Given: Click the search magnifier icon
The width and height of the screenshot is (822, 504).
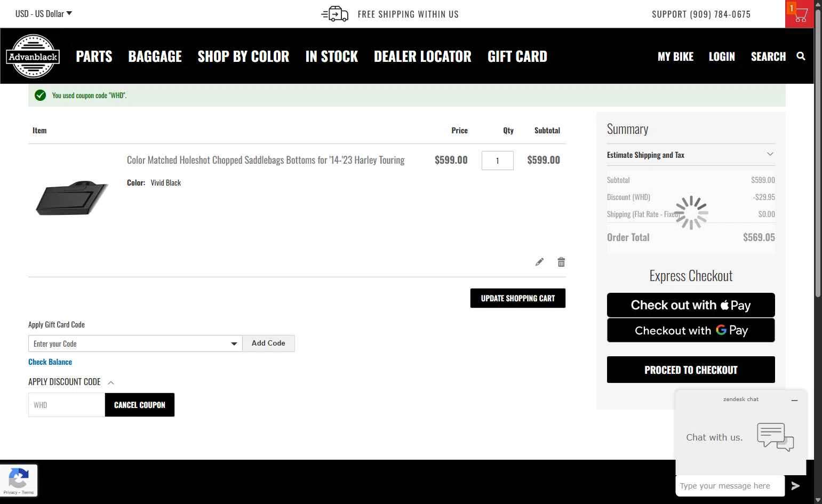Looking at the screenshot, I should [801, 56].
